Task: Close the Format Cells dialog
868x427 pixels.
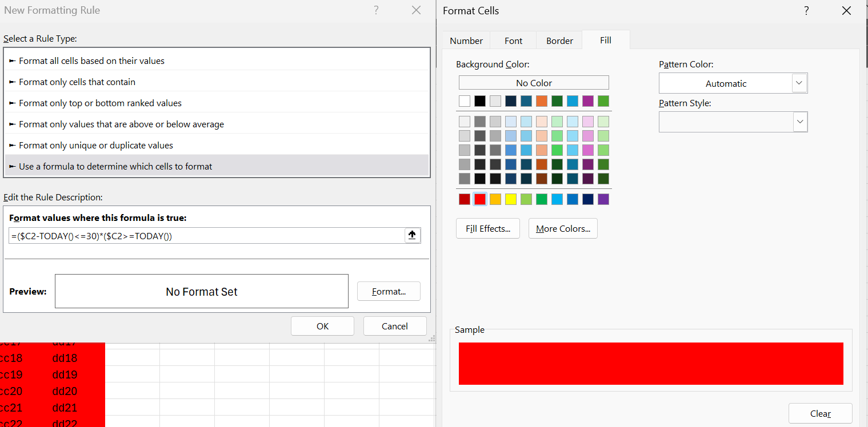Action: pos(846,10)
